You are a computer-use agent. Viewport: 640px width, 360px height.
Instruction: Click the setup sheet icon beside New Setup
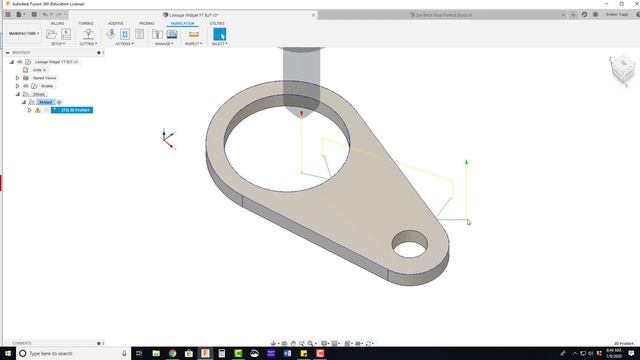click(66, 34)
